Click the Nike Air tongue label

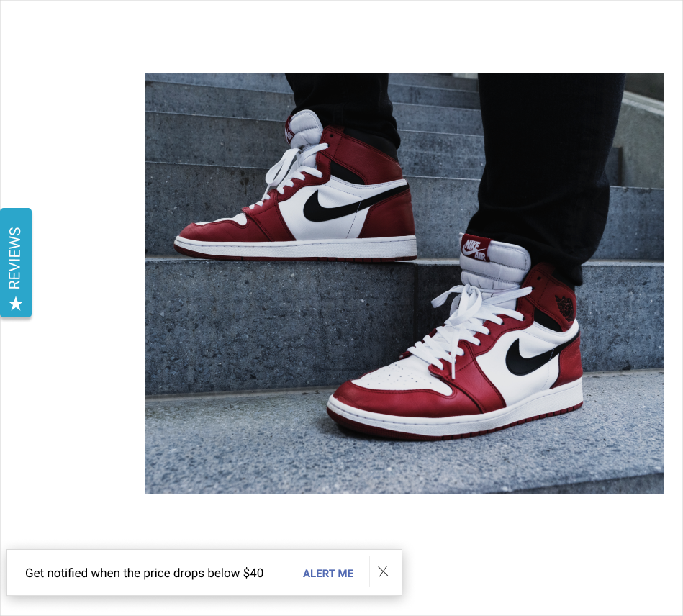click(476, 249)
